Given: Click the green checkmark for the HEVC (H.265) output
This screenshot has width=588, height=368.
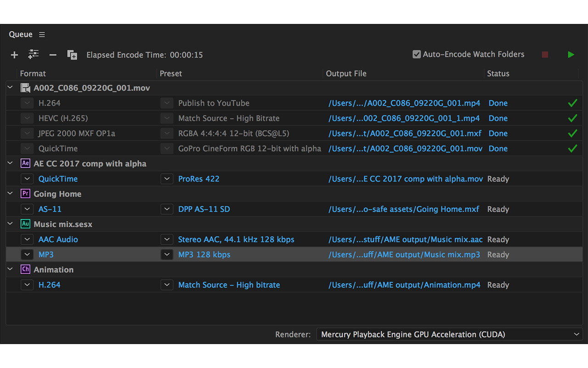Looking at the screenshot, I should 572,118.
